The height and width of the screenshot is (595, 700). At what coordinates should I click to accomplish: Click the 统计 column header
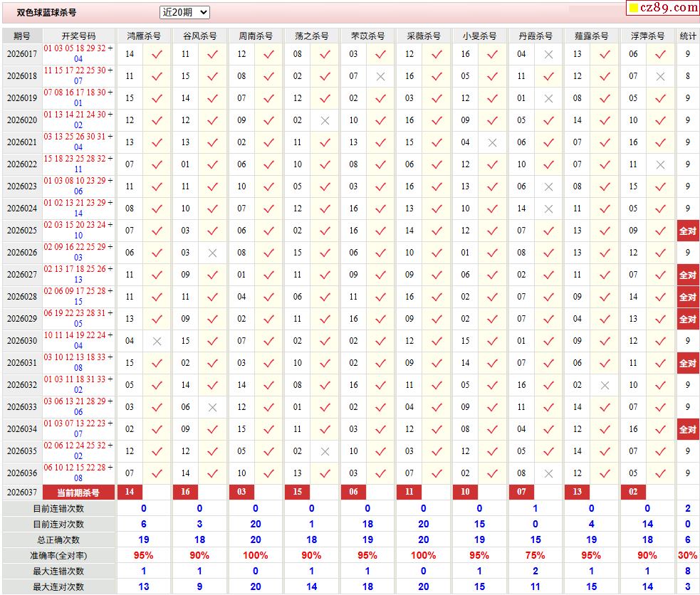coord(687,36)
